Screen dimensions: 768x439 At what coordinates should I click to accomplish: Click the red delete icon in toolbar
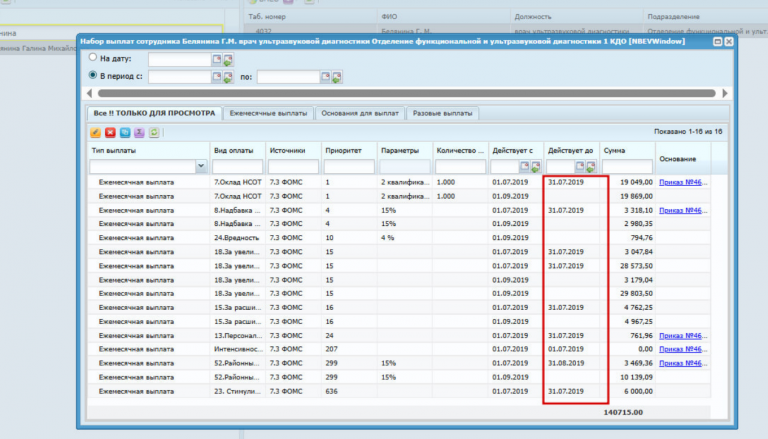[x=110, y=132]
